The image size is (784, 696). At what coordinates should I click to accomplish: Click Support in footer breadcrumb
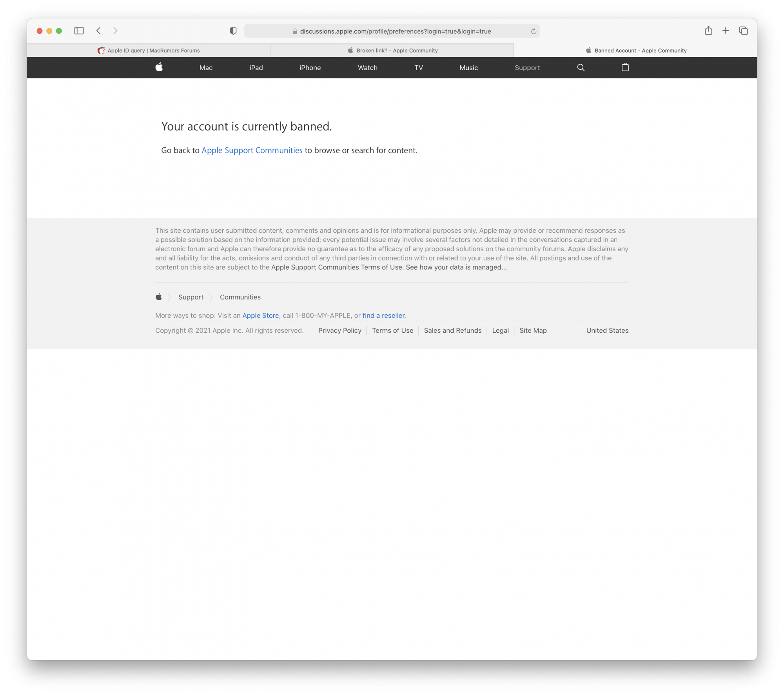pyautogui.click(x=191, y=297)
